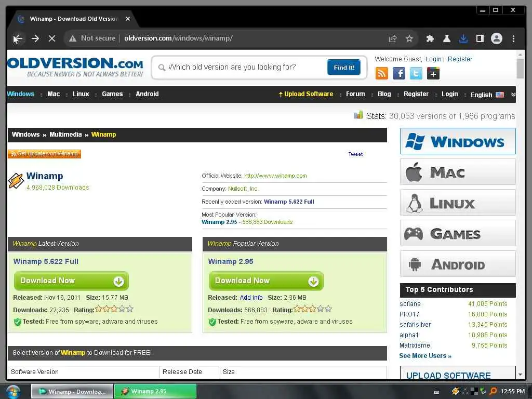This screenshot has width=532, height=399.
Task: Click Download Now for Winamp 2.95
Action: click(266, 281)
